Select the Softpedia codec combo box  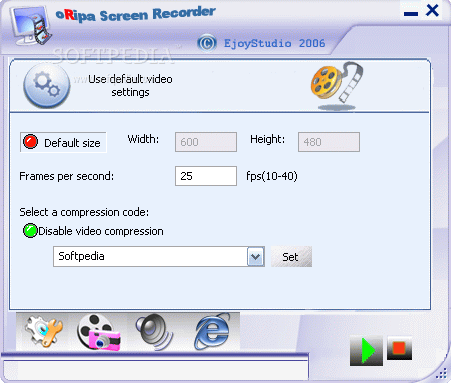tap(159, 256)
